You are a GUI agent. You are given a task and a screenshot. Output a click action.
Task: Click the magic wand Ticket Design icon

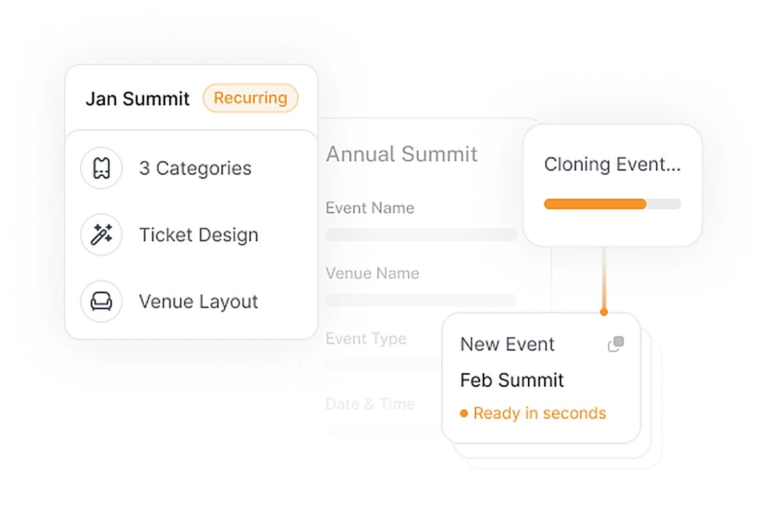pyautogui.click(x=101, y=235)
